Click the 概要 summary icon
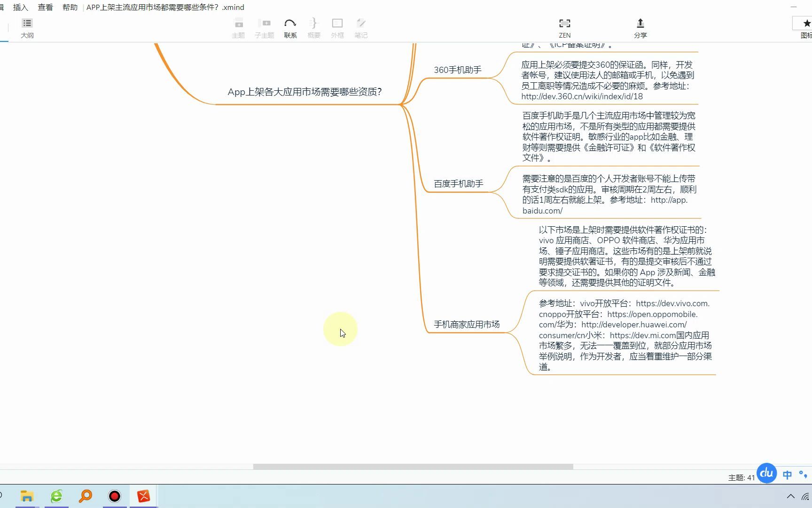 pos(314,28)
